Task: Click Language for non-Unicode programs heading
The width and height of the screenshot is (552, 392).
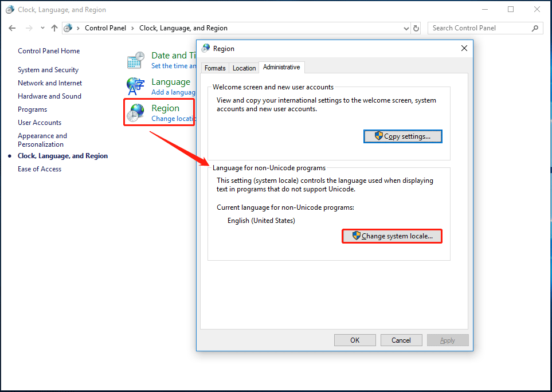Action: click(x=269, y=168)
